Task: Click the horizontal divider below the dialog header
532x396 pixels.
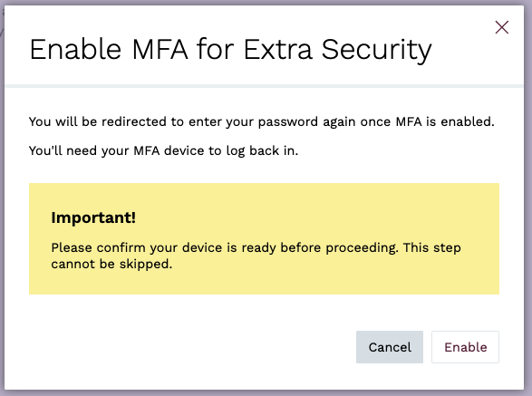Action: coord(265,86)
